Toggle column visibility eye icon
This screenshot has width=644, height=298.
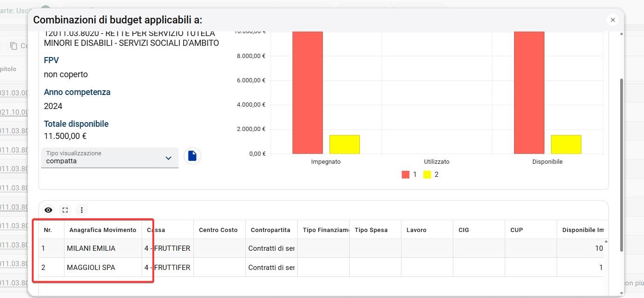click(x=48, y=210)
